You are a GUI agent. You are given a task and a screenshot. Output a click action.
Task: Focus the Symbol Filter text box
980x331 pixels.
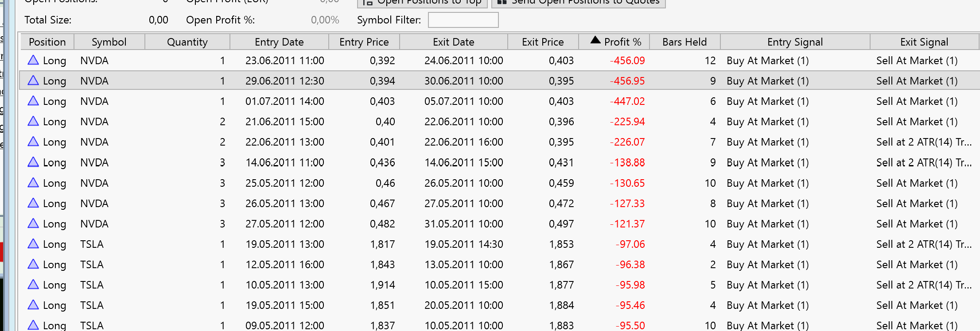tap(463, 20)
